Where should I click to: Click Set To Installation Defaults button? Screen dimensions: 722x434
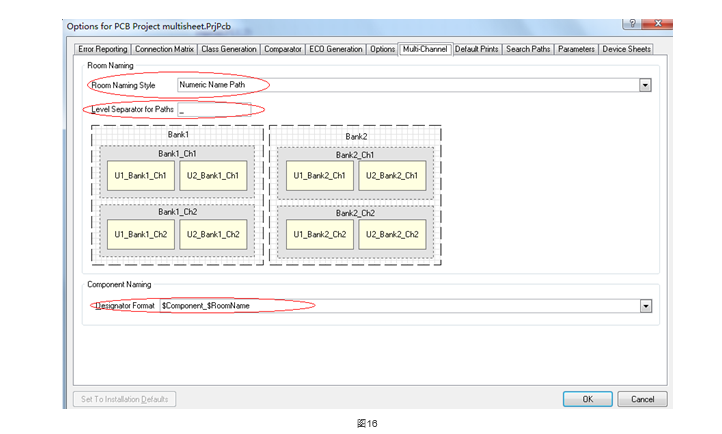pyautogui.click(x=127, y=399)
